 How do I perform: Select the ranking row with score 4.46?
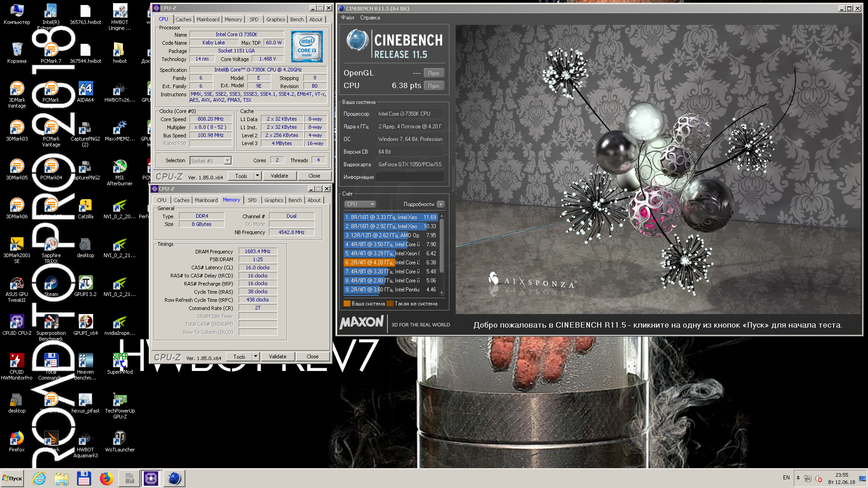pos(390,290)
